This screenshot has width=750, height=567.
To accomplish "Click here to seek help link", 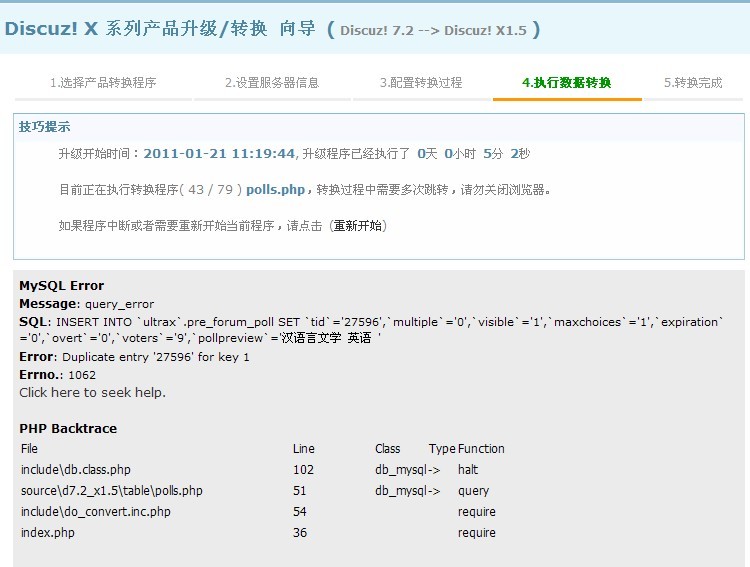I will [92, 392].
